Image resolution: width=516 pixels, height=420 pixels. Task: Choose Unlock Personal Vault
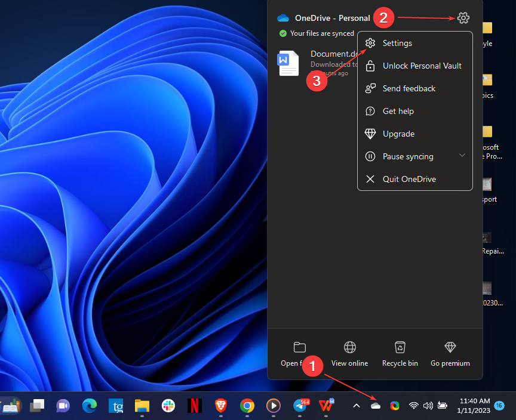tap(422, 66)
